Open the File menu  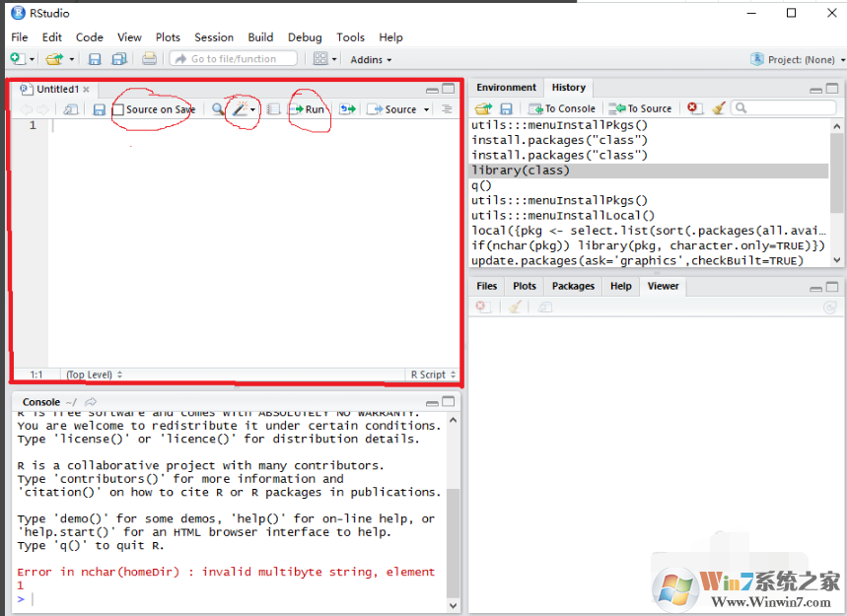20,37
